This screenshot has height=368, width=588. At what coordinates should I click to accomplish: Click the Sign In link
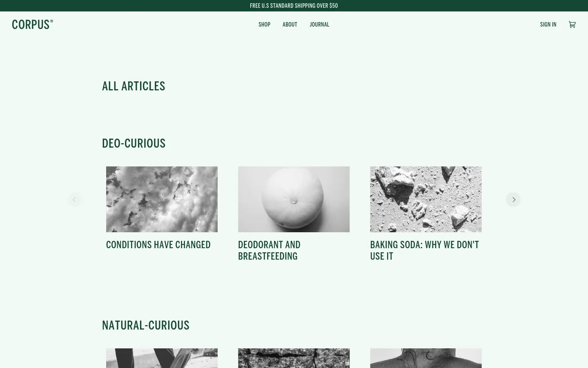pos(548,25)
